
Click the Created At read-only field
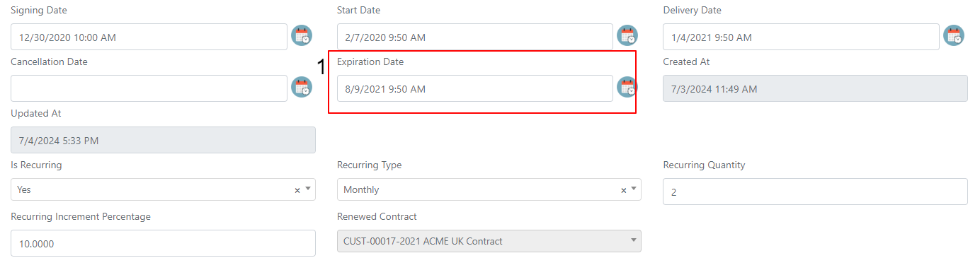(x=815, y=88)
